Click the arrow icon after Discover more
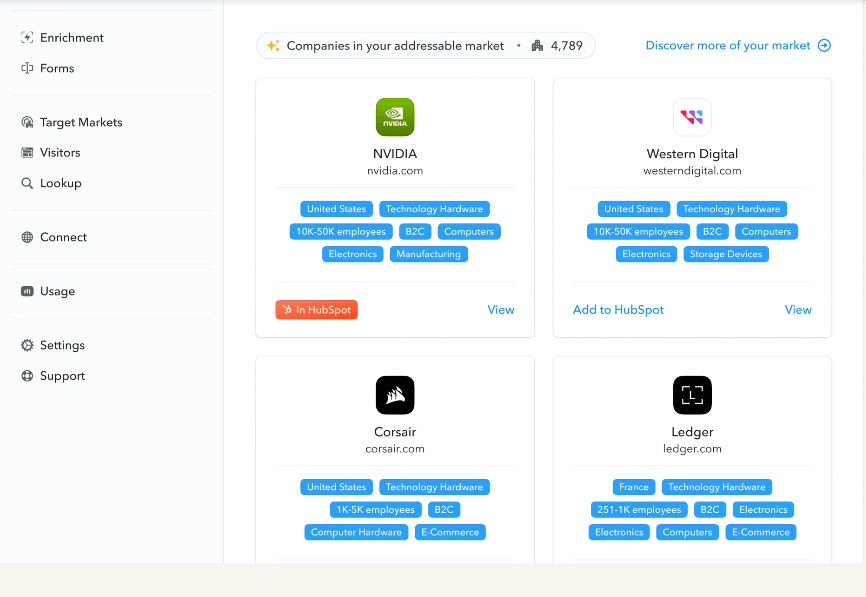Image resolution: width=866 pixels, height=597 pixels. (x=824, y=45)
